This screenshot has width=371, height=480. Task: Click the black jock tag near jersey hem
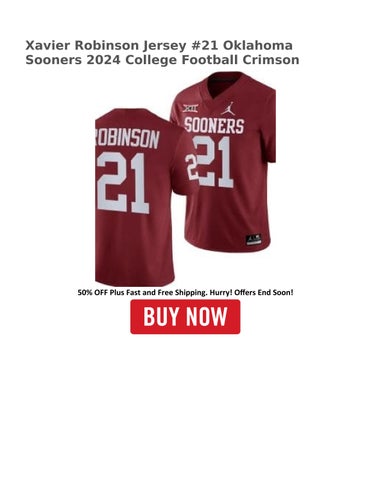click(253, 240)
